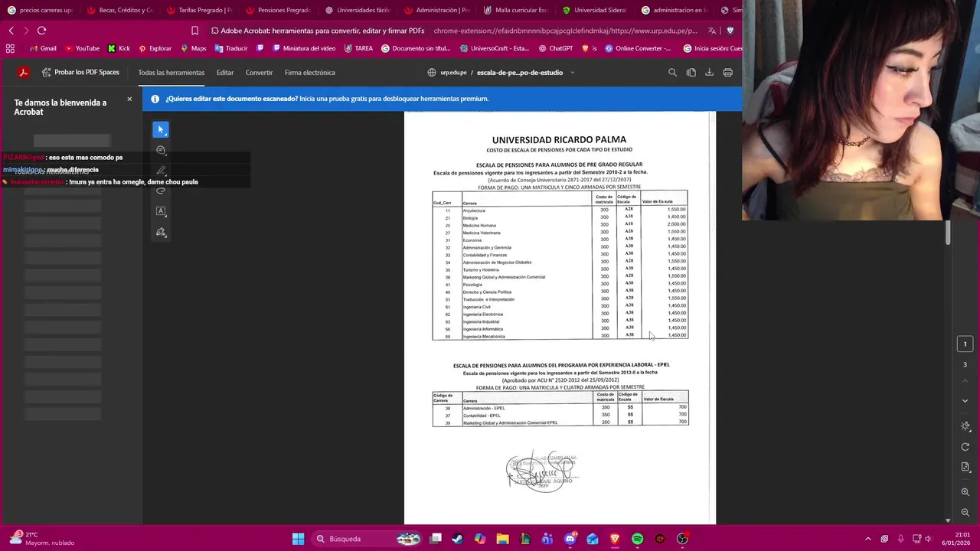Switch to Universidad Sideral tab
980x551 pixels.
(595, 10)
